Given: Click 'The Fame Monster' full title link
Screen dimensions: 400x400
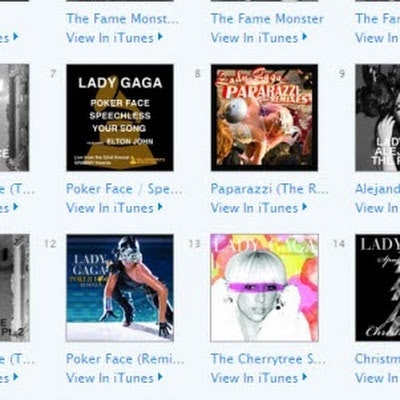Looking at the screenshot, I should tap(267, 19).
